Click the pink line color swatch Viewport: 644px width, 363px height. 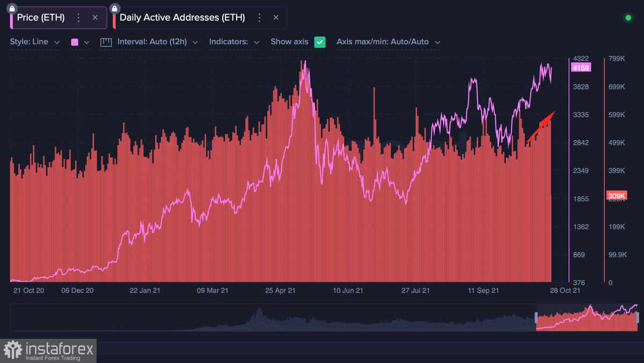coord(75,42)
